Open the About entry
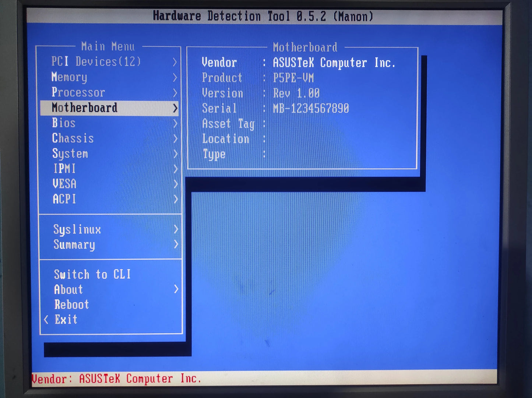532x398 pixels. (x=110, y=289)
